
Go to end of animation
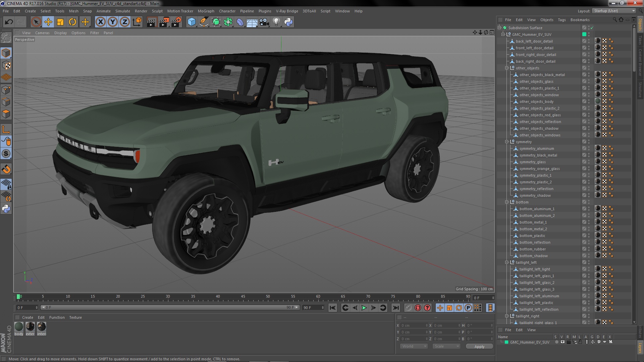coord(396,308)
